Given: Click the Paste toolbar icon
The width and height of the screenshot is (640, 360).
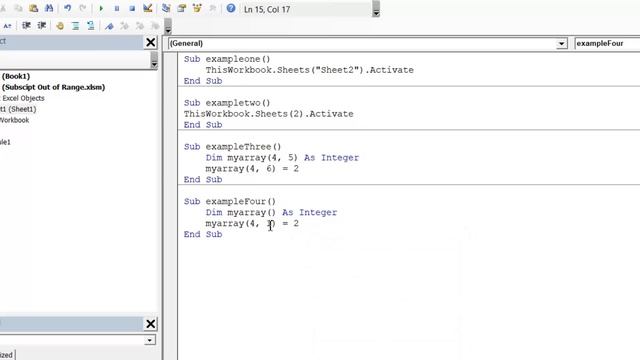Looking at the screenshot, I should click(x=33, y=9).
